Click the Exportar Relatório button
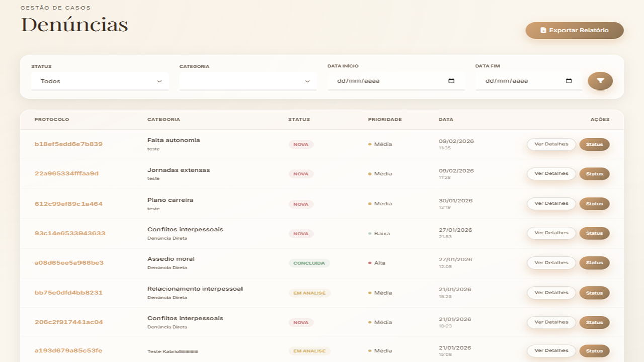Image resolution: width=644 pixels, height=362 pixels. tap(574, 30)
